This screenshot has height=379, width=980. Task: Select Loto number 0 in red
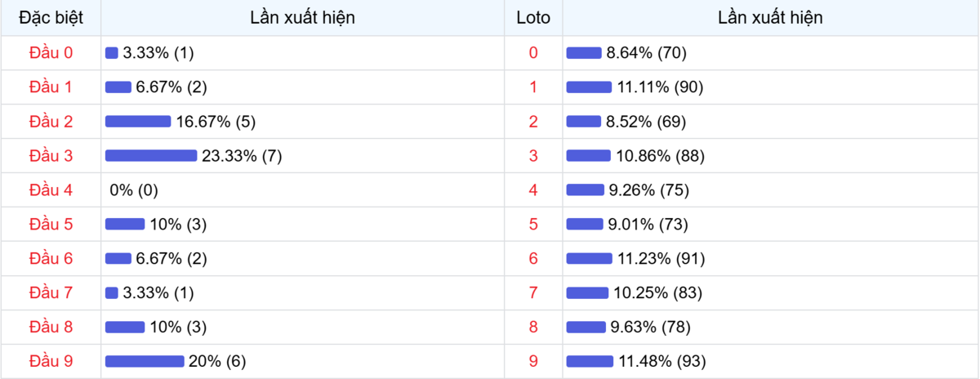coord(533,53)
